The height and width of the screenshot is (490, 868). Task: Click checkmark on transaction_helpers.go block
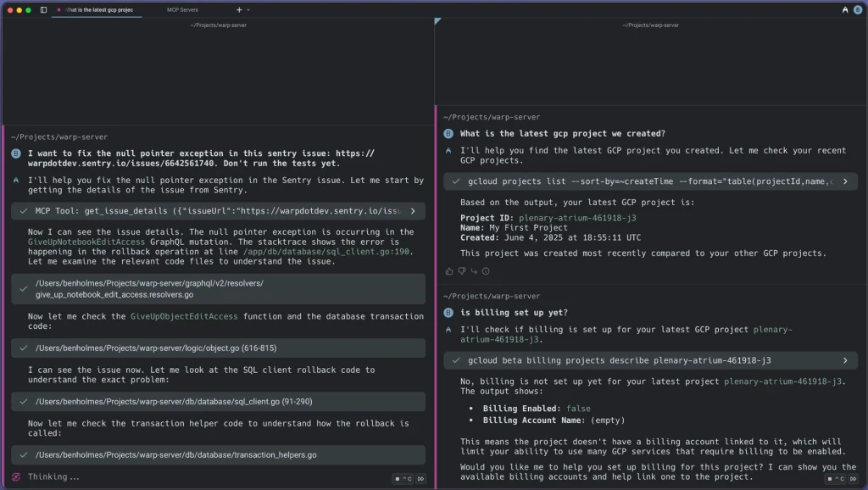pos(23,455)
